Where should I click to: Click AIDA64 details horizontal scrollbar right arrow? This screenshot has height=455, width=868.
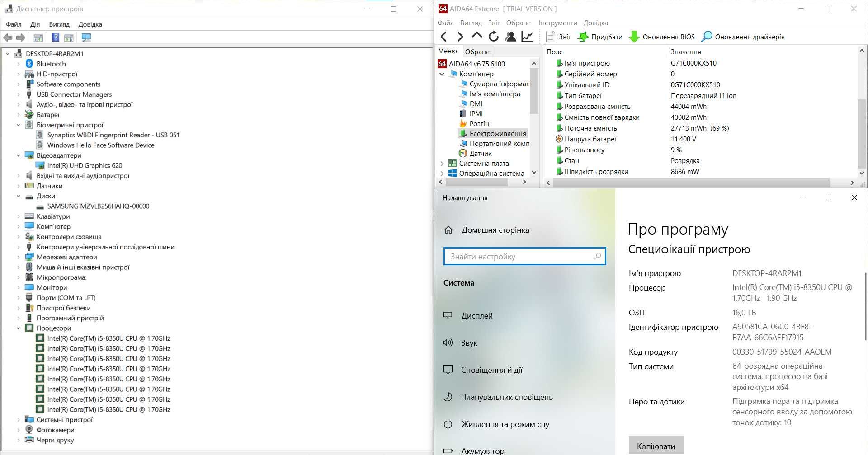(852, 183)
